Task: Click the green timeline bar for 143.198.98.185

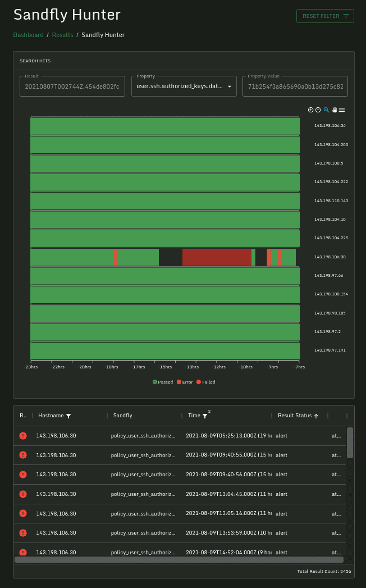Action: pos(165,313)
